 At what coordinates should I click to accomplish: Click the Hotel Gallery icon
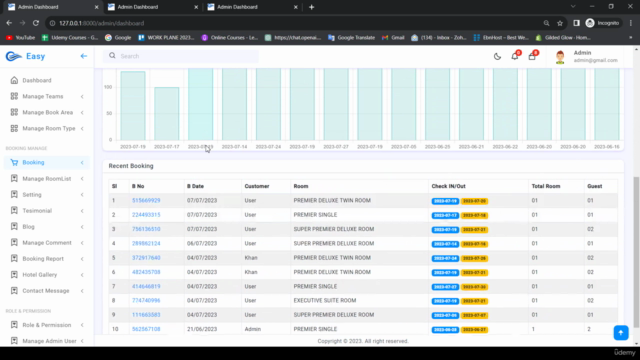pos(14,275)
